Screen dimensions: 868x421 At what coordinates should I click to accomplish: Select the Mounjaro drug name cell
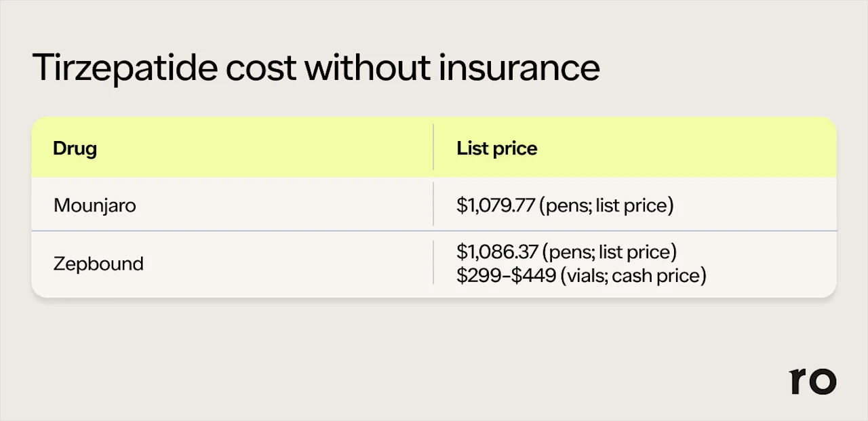click(94, 205)
